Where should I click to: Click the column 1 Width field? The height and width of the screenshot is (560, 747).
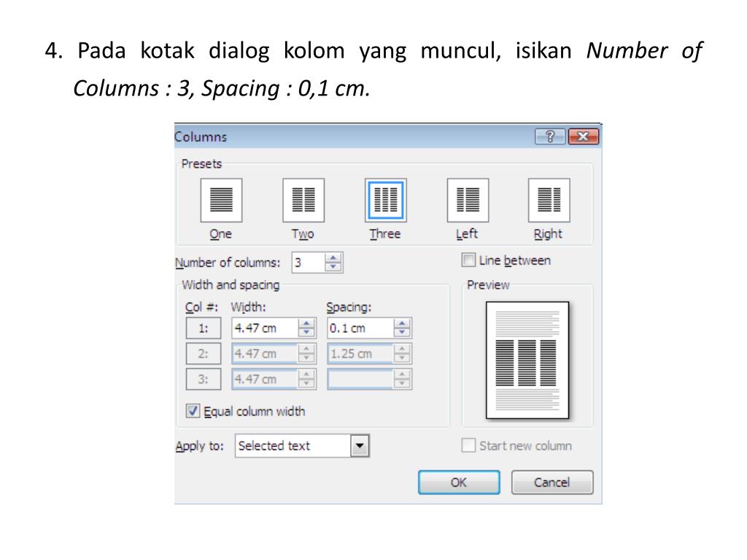click(265, 328)
